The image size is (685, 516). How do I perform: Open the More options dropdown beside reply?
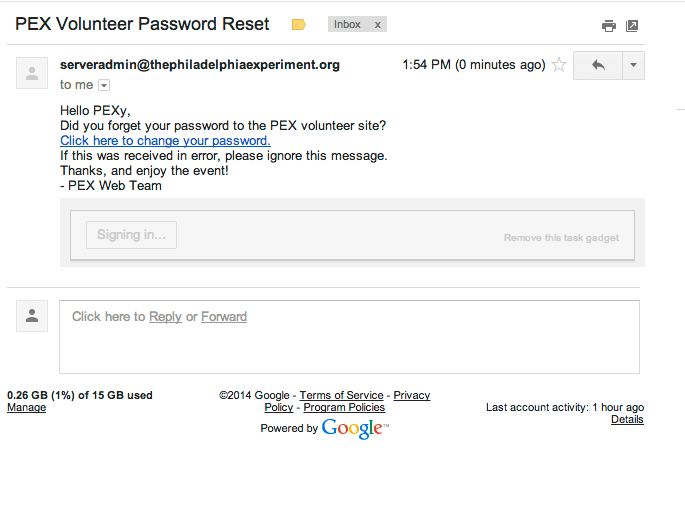click(633, 65)
